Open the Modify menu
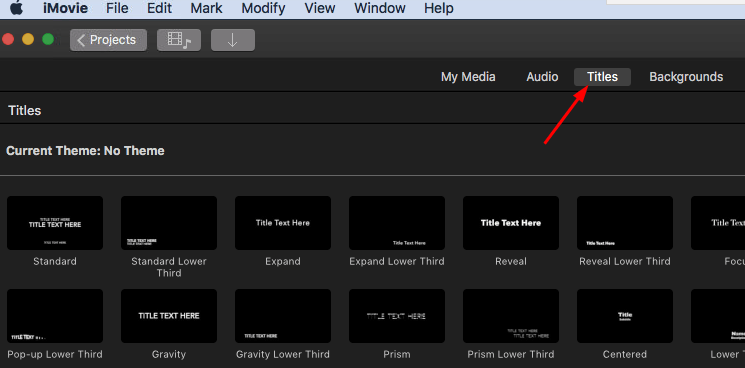Viewport: 745px width, 368px height. point(263,8)
